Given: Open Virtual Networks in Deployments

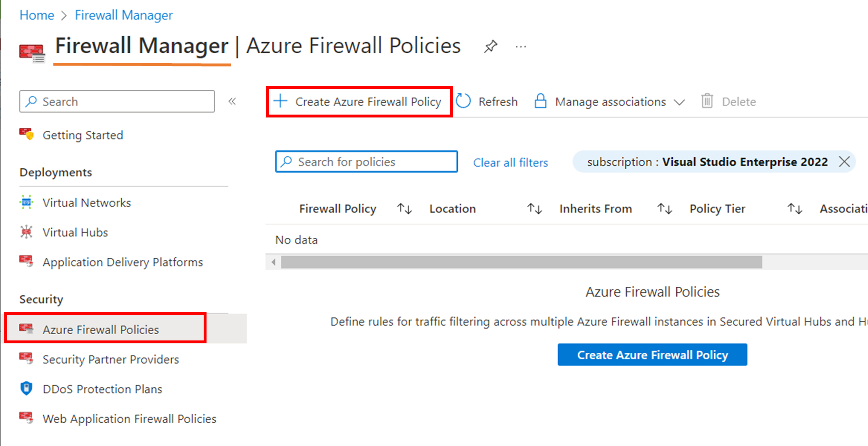Looking at the screenshot, I should (x=87, y=203).
